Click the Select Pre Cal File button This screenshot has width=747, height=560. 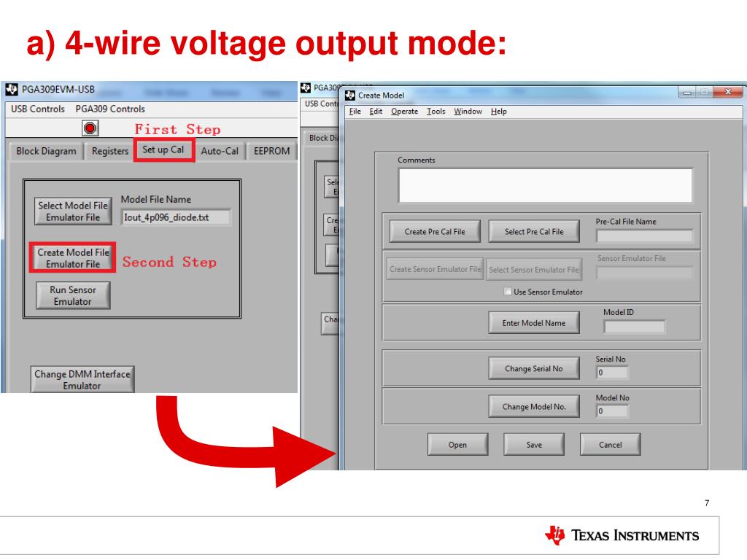tap(534, 231)
